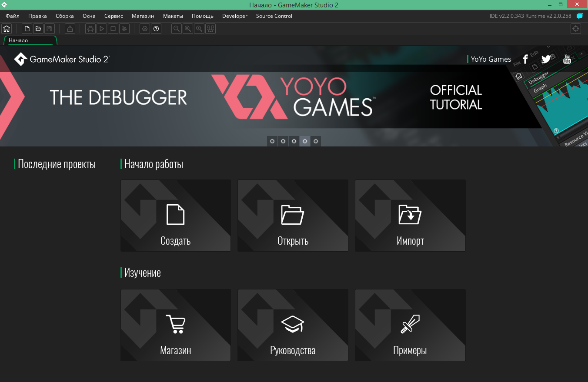Open the Сборка menu
The image size is (588, 382).
coord(64,16)
